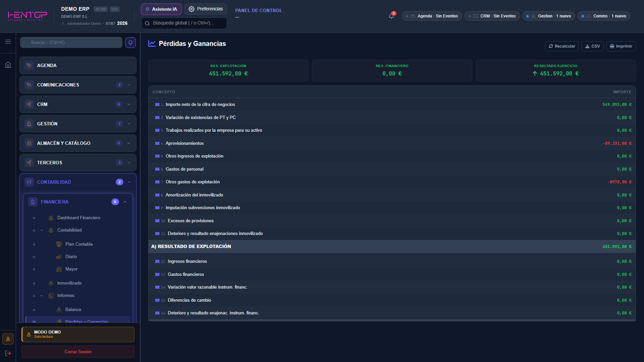Viewport: 644px width, 362px height.
Task: Click the Inmovilizado item icon
Action: pos(51,283)
